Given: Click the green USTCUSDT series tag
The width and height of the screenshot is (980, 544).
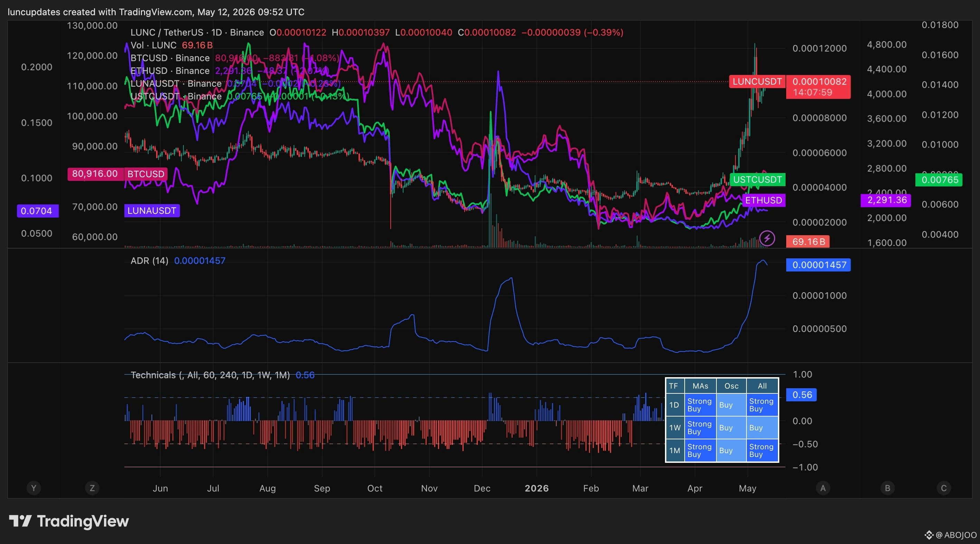Looking at the screenshot, I should 758,180.
